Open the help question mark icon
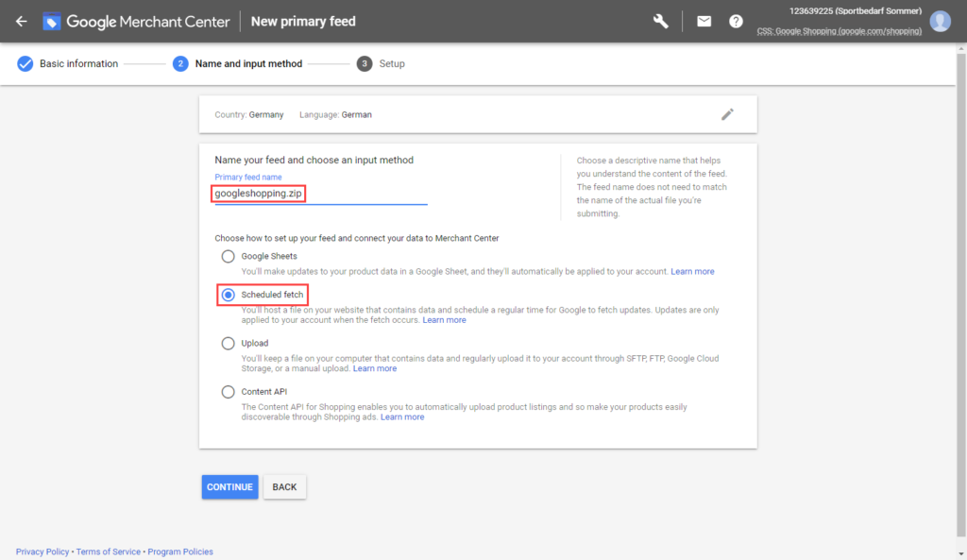The image size is (967, 560). 736,21
